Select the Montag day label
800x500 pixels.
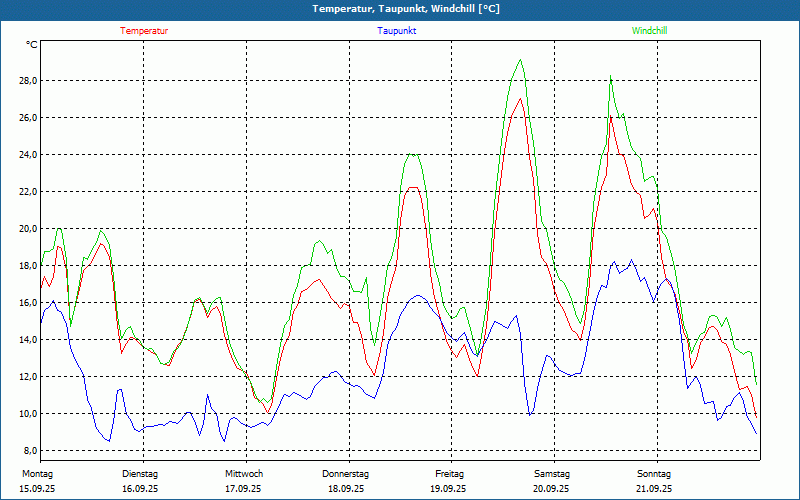coord(37,474)
